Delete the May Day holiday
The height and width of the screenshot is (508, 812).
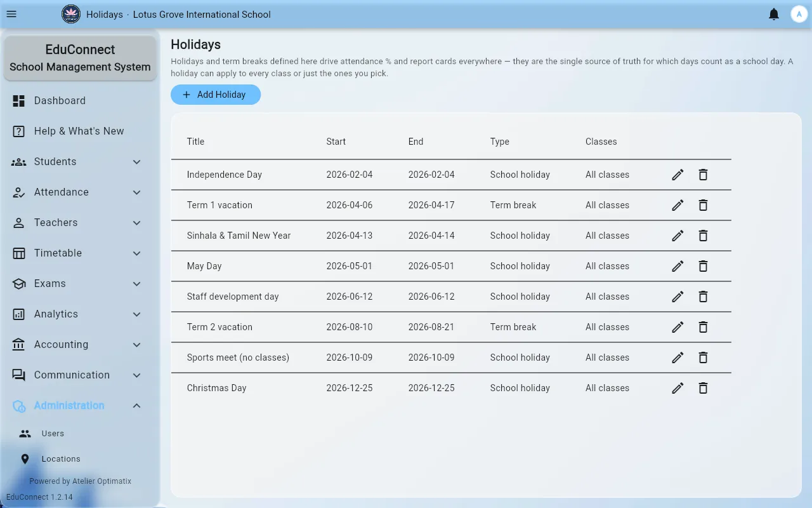pyautogui.click(x=703, y=266)
